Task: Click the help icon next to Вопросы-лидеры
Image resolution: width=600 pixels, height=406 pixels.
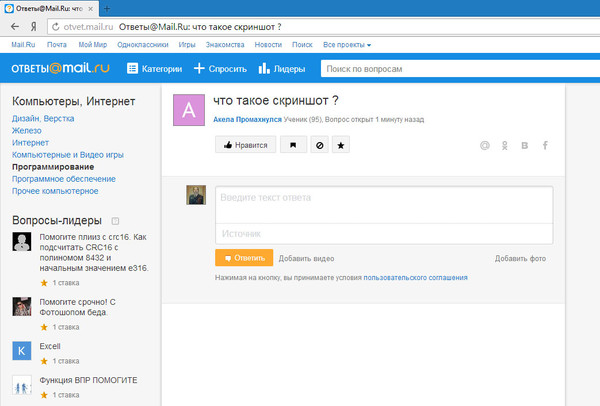Action: (115, 221)
